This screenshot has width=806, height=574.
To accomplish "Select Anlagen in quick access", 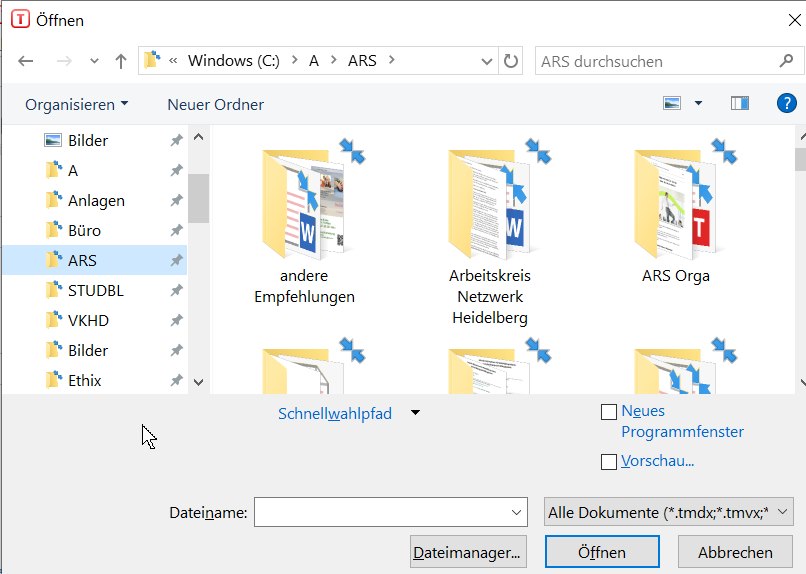I will [95, 200].
